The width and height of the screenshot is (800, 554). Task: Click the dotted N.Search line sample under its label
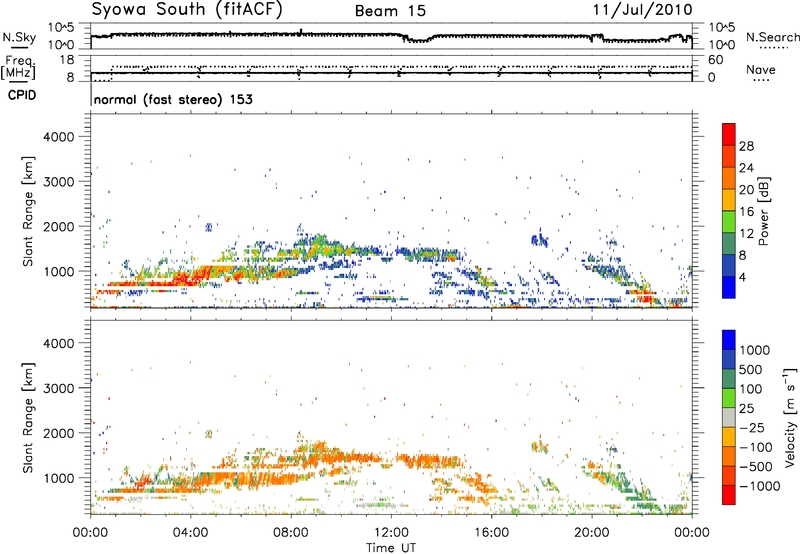tap(773, 48)
